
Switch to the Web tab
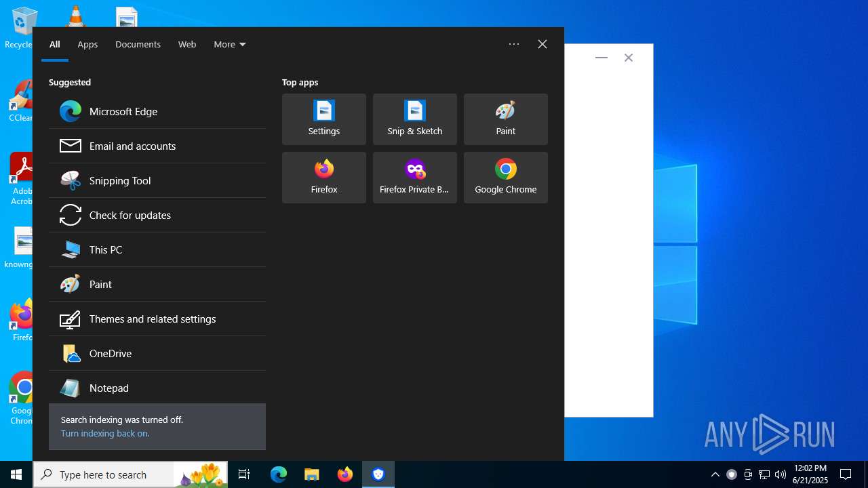tap(187, 44)
